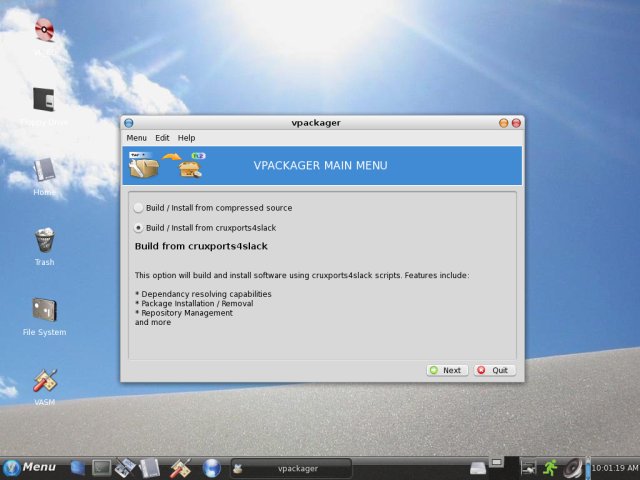The image size is (640, 480).
Task: Click the vpackager window title bar
Action: point(316,123)
